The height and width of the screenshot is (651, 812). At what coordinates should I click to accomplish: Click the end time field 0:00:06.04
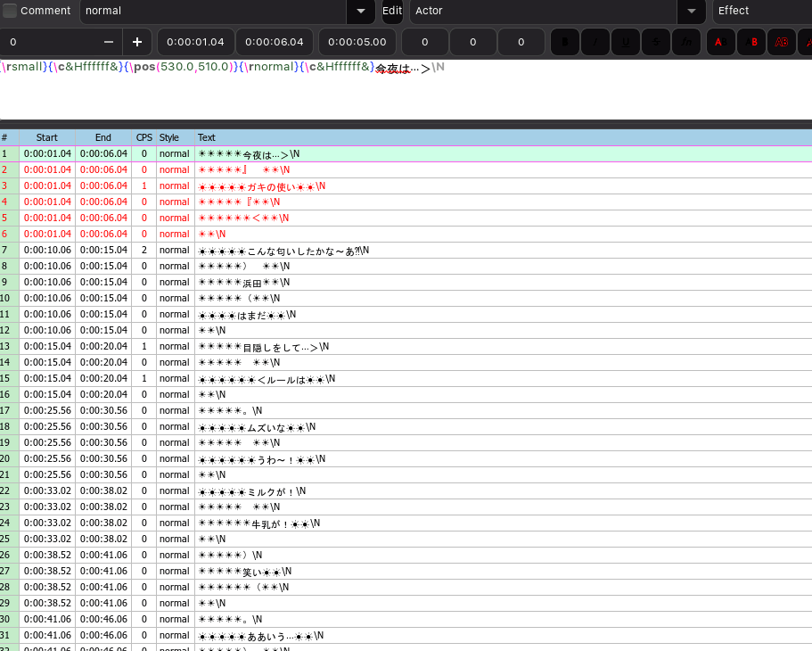[275, 42]
